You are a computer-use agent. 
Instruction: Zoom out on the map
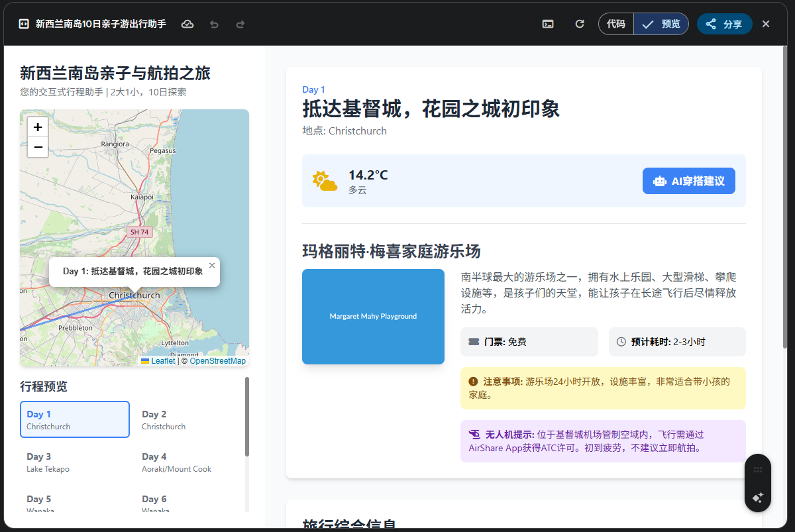[x=38, y=147]
